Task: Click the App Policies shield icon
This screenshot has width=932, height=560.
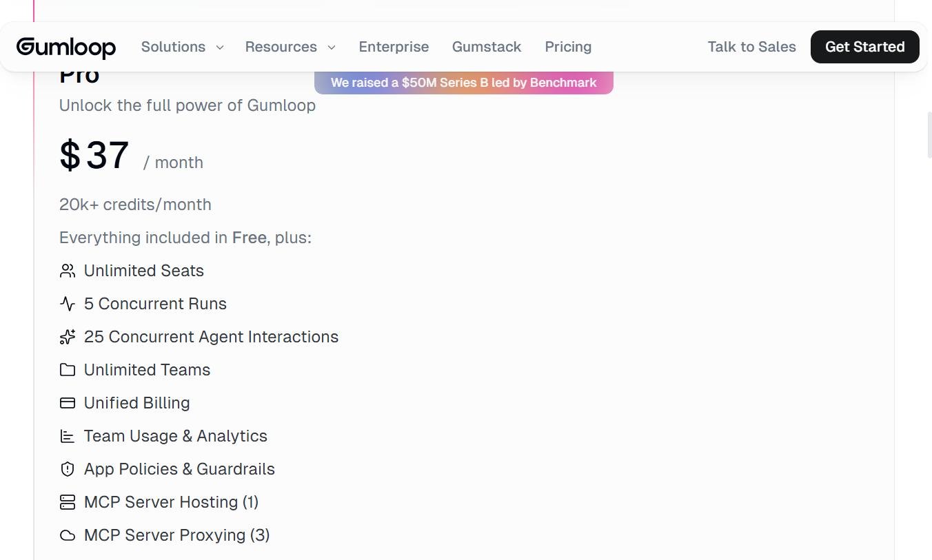Action: [x=68, y=469]
